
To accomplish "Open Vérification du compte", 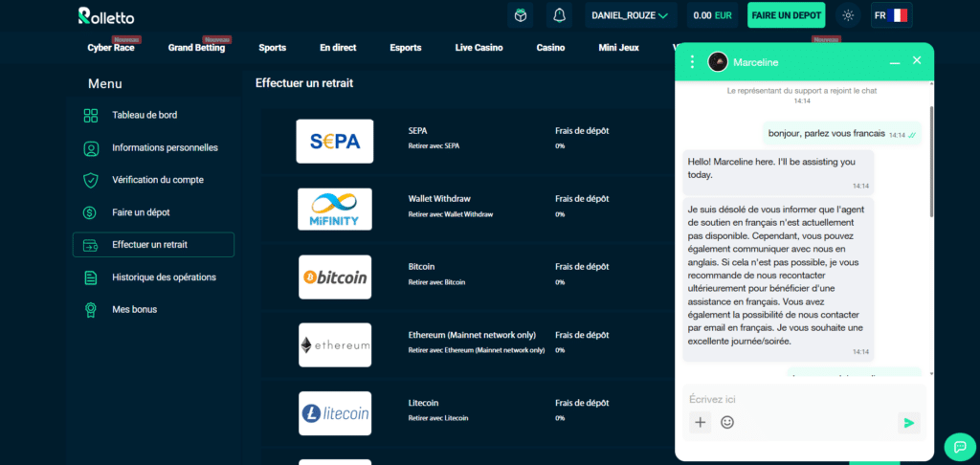I will click(158, 180).
